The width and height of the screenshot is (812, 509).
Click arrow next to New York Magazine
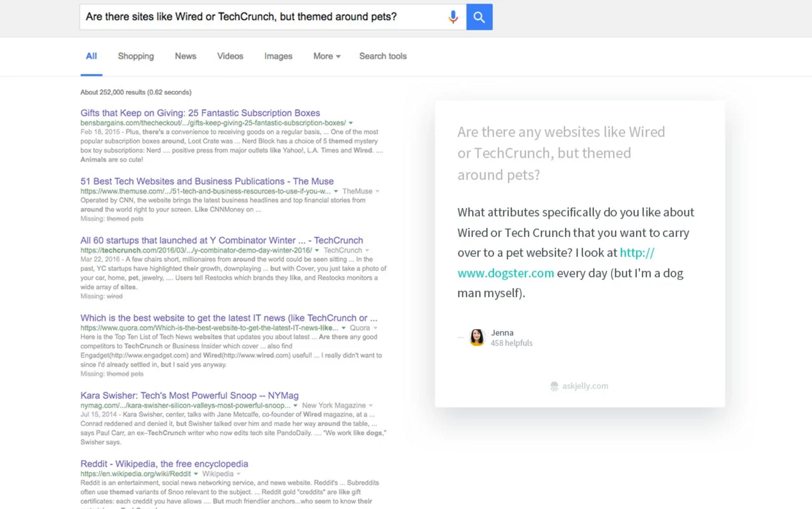[371, 406]
